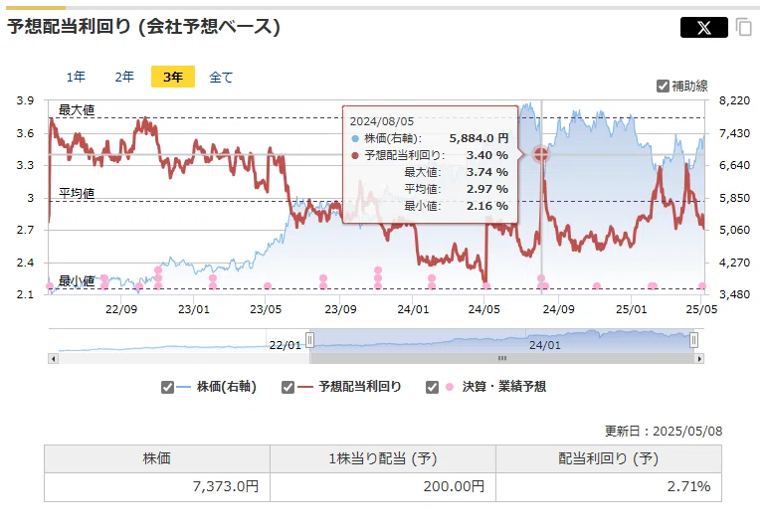Toggle the 予想配当利回り series checkbox
This screenshot has height=532, width=767.
click(288, 387)
